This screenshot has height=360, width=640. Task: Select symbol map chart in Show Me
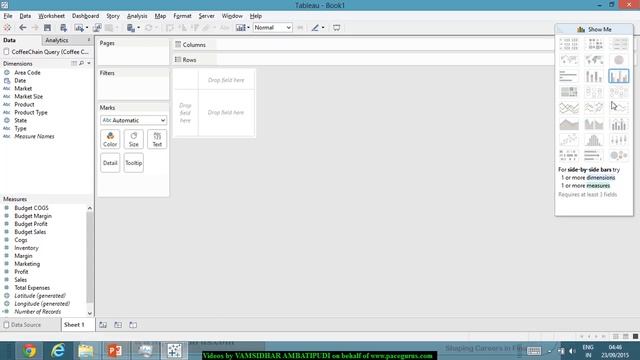click(x=569, y=60)
